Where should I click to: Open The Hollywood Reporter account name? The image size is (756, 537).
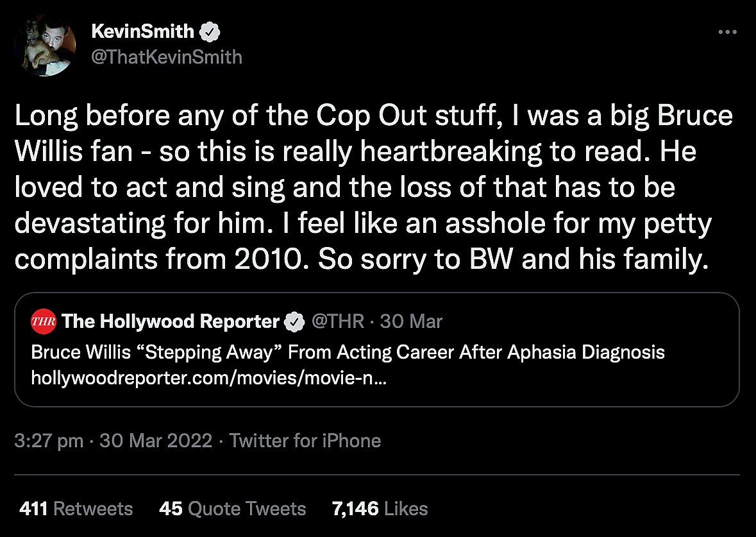(171, 321)
